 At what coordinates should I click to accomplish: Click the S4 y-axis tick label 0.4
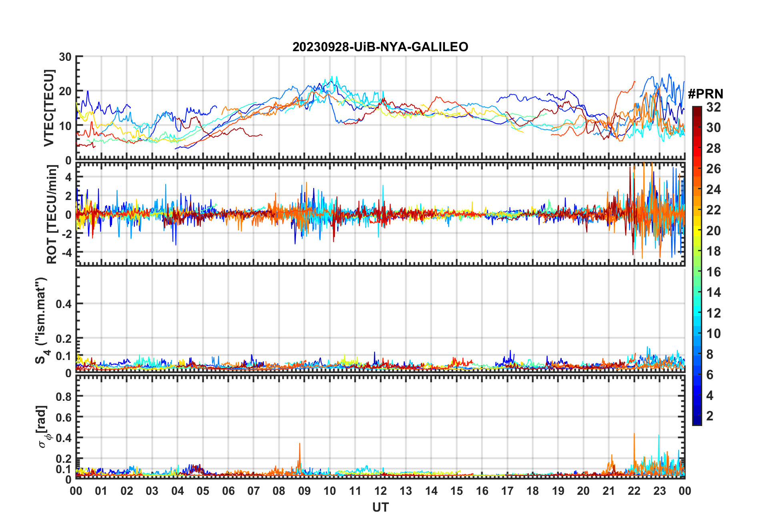pyautogui.click(x=64, y=304)
